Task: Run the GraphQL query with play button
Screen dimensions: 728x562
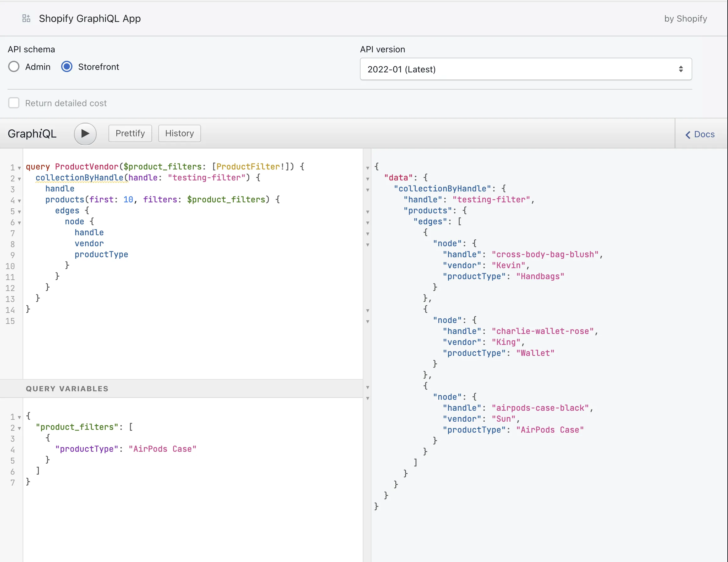Action: (85, 133)
